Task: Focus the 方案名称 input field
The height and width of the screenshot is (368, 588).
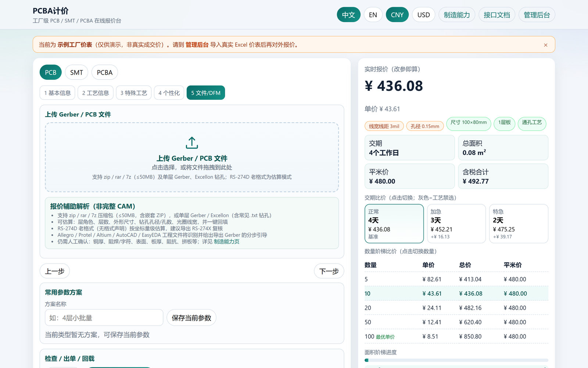Action: [x=104, y=318]
